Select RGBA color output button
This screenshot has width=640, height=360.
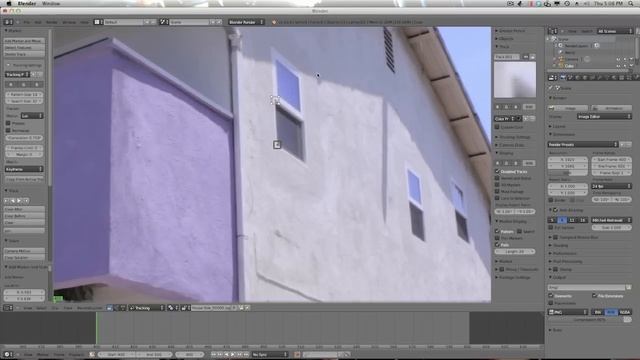point(624,312)
